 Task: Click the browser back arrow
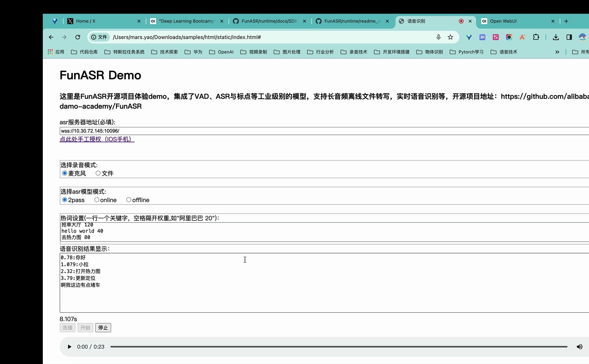(x=51, y=37)
